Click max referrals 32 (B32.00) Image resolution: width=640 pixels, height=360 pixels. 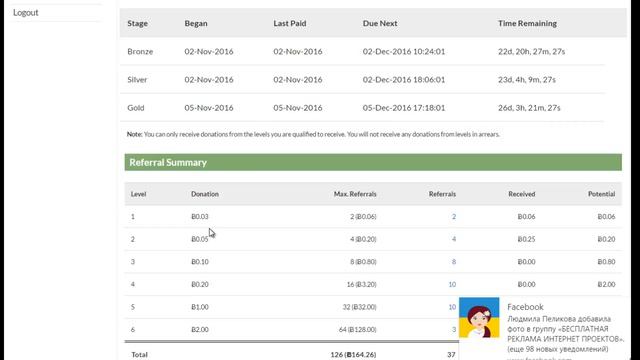[x=359, y=307]
